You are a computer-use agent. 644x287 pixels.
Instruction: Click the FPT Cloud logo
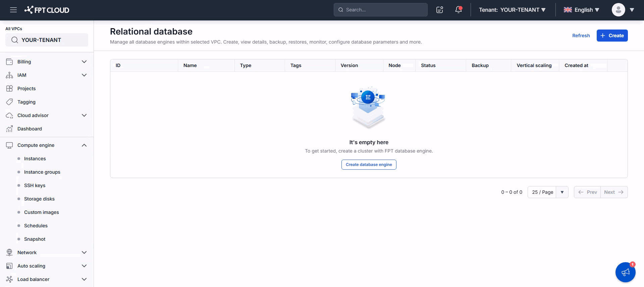pos(47,10)
